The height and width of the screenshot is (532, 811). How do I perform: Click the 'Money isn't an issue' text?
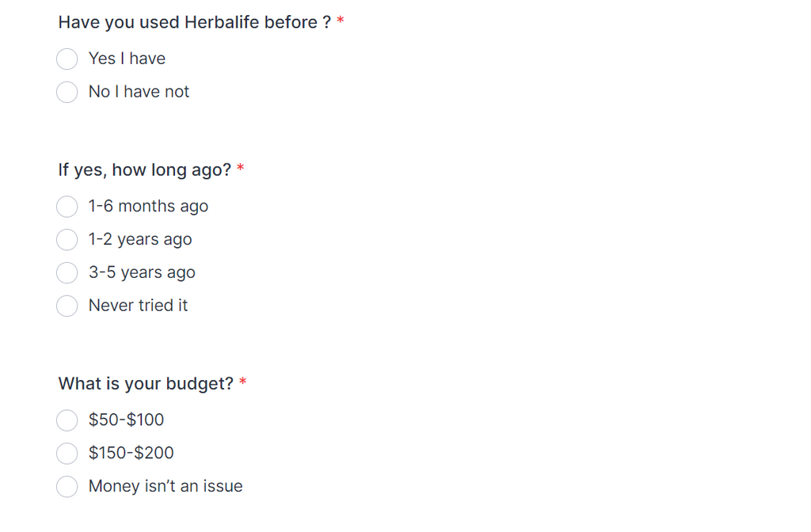[166, 486]
